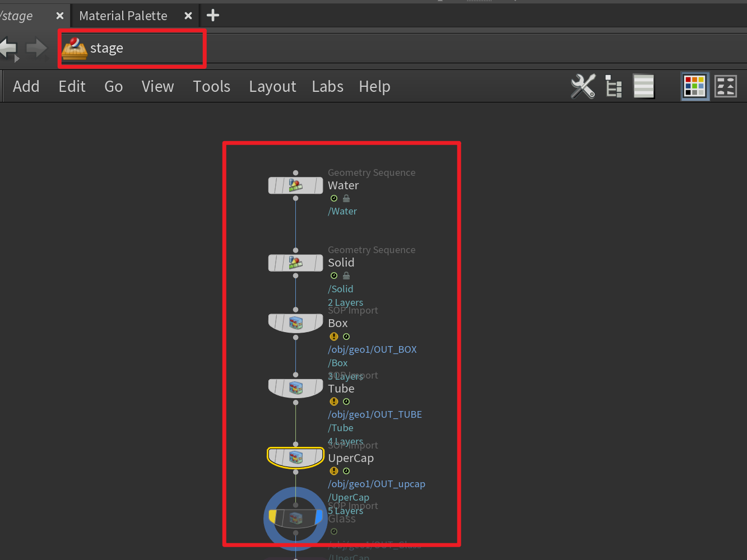The width and height of the screenshot is (747, 560).
Task: Open network display options wrench icon
Action: [583, 86]
